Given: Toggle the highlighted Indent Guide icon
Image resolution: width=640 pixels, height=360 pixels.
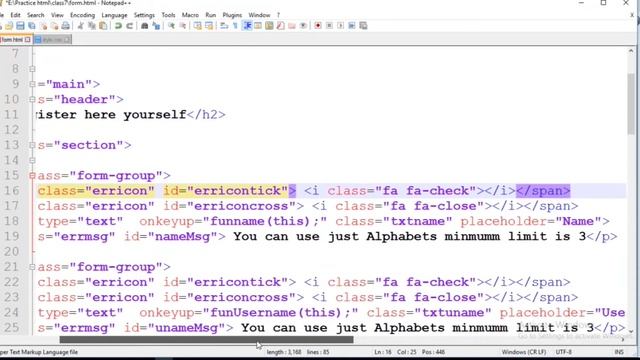Looking at the screenshot, I should [x=247, y=26].
